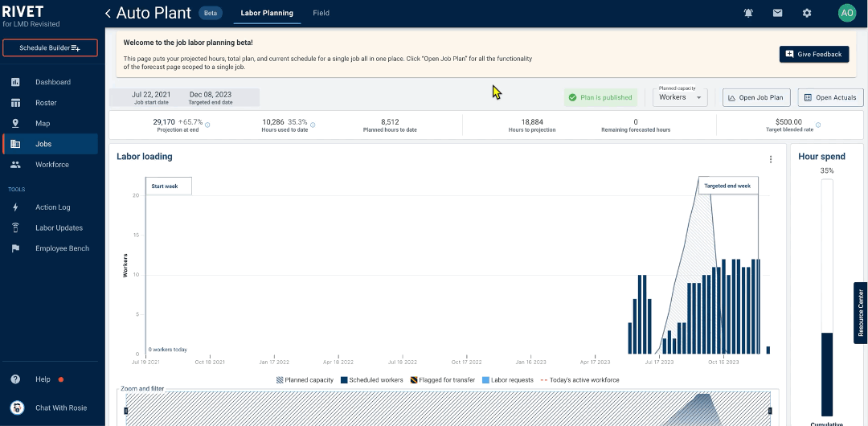Open Chat With Rosie
Viewport: 868px width, 426px height.
62,408
